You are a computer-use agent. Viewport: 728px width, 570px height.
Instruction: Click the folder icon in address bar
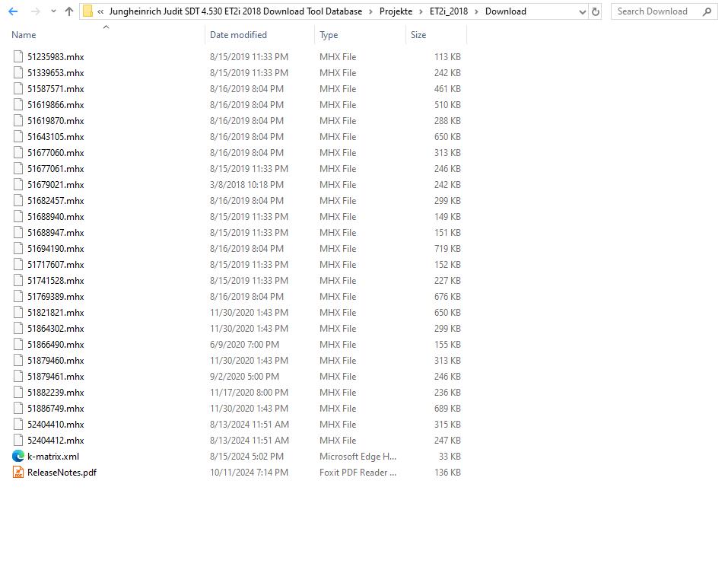click(x=87, y=11)
